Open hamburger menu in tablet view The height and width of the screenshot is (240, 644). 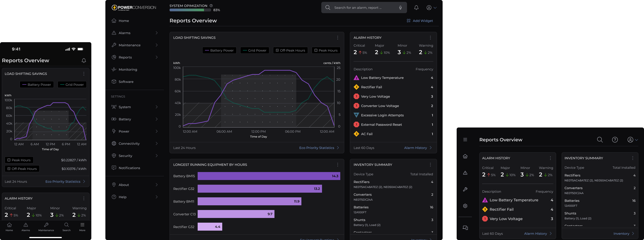(x=465, y=140)
